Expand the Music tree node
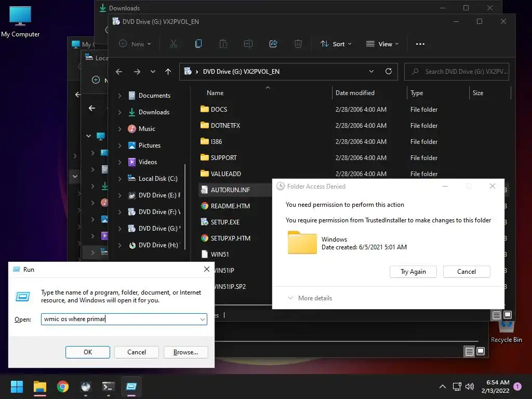 (x=119, y=129)
